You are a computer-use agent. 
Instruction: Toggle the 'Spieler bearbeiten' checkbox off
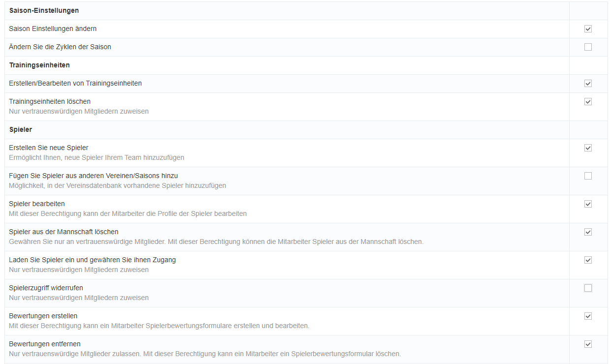588,204
